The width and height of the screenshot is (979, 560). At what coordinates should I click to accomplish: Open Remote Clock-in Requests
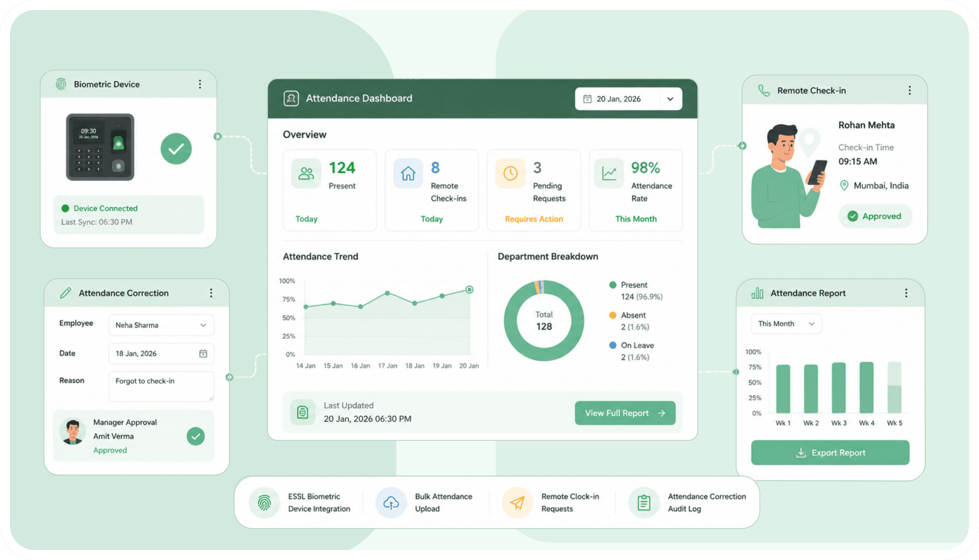pos(551,503)
